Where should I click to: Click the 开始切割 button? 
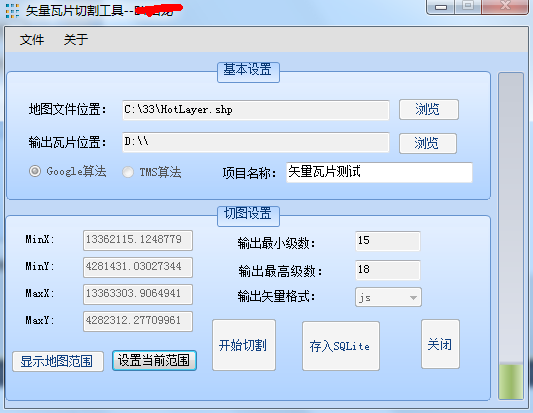click(244, 345)
